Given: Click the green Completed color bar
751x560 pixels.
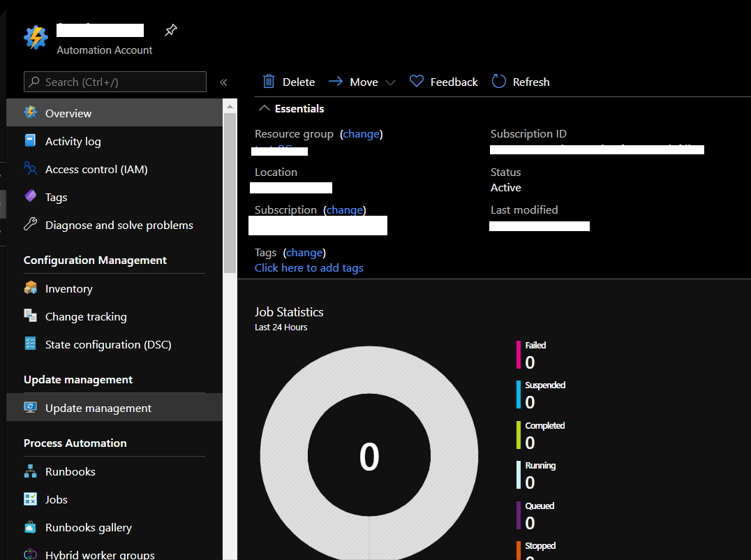Looking at the screenshot, I should [518, 435].
